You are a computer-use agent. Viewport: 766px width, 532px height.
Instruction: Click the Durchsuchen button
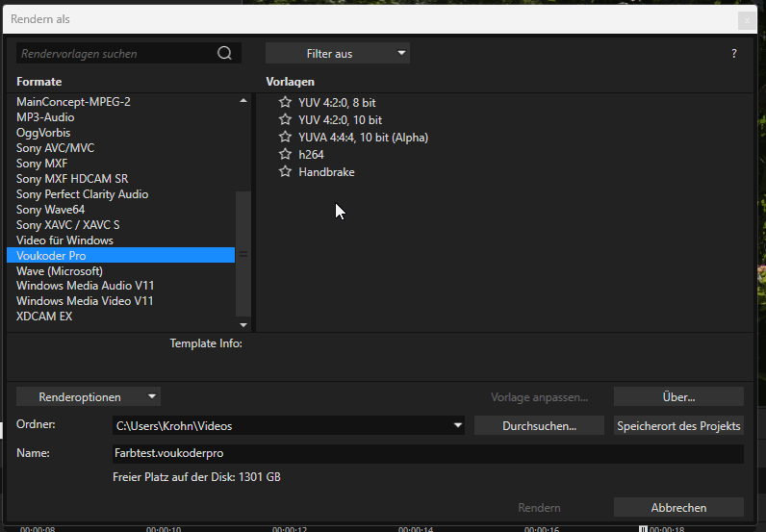[x=539, y=426]
